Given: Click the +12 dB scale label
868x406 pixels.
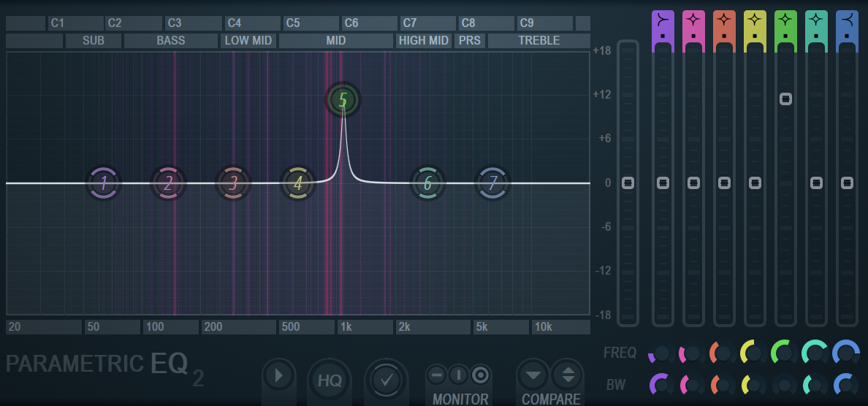Looking at the screenshot, I should coord(602,95).
